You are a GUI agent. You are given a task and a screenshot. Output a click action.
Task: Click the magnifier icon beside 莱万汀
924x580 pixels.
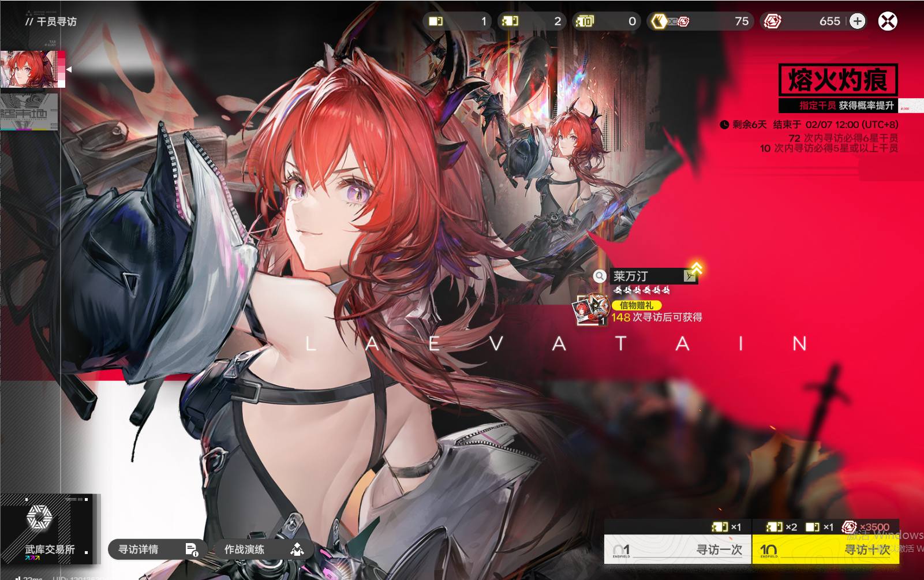coord(600,276)
